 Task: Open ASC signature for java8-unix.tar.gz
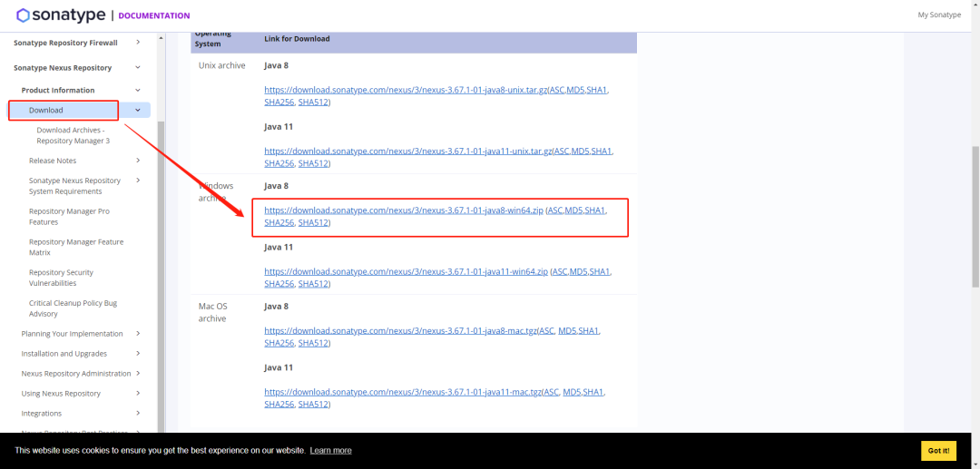point(556,90)
